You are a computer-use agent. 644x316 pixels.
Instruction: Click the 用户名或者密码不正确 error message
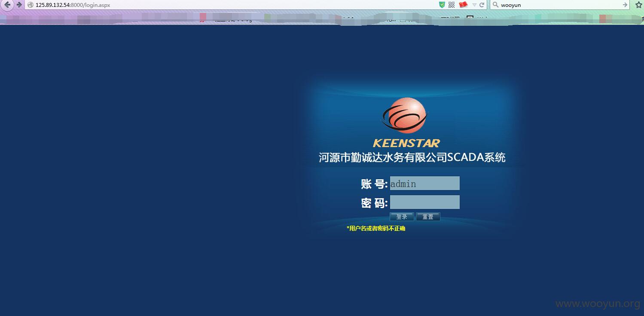click(376, 228)
